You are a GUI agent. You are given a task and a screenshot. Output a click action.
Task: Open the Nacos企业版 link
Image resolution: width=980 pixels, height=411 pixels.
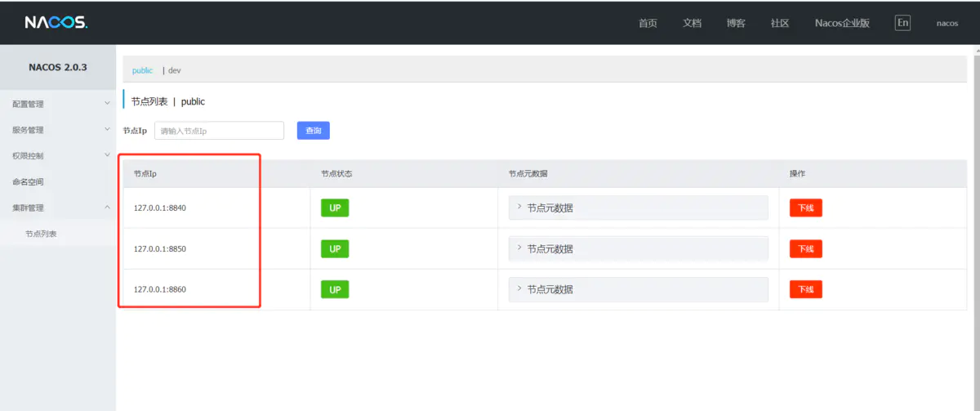(842, 23)
